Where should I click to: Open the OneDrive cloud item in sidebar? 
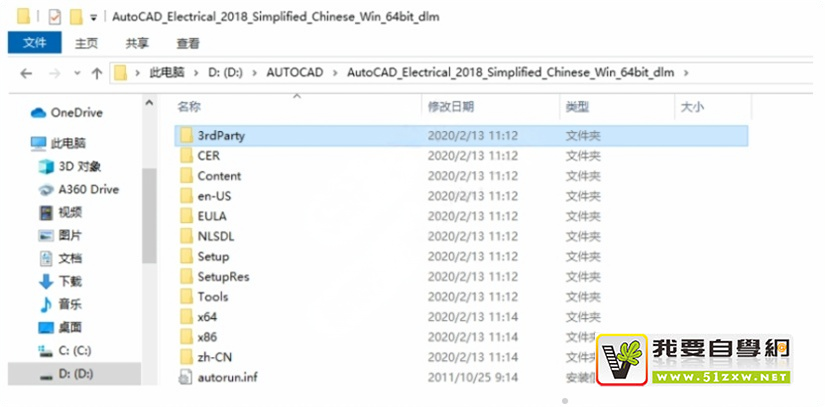(x=67, y=113)
